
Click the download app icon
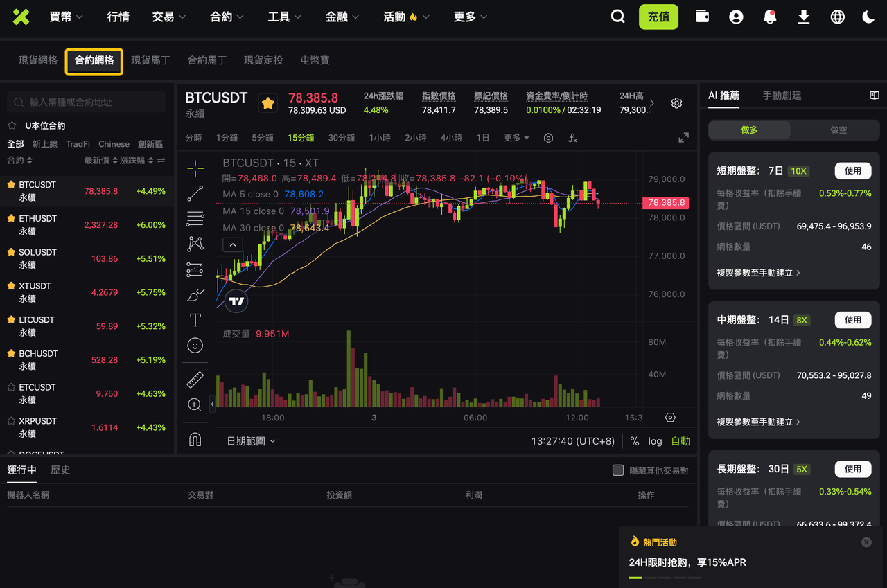click(x=804, y=17)
